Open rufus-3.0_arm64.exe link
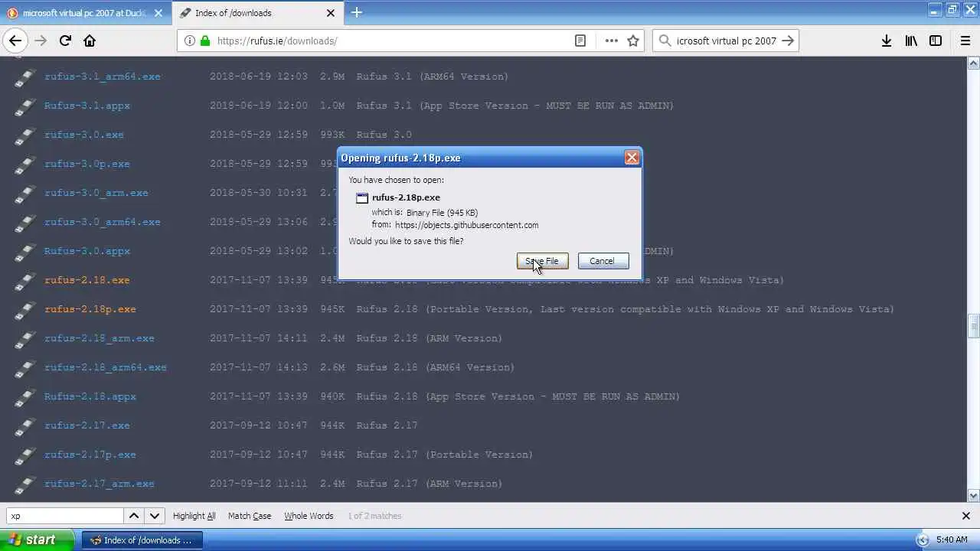Image resolution: width=980 pixels, height=551 pixels. click(103, 222)
